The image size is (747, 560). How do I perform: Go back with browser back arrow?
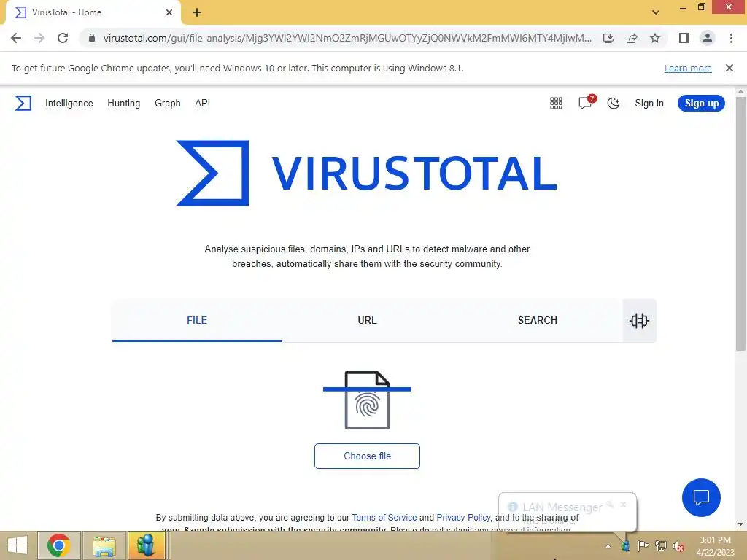pyautogui.click(x=16, y=38)
